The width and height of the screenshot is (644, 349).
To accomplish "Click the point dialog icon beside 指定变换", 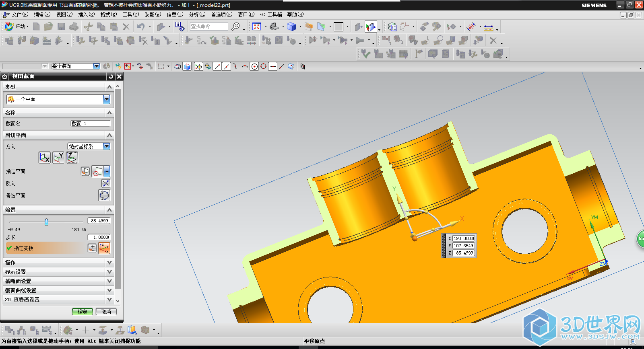I will click(x=92, y=248).
